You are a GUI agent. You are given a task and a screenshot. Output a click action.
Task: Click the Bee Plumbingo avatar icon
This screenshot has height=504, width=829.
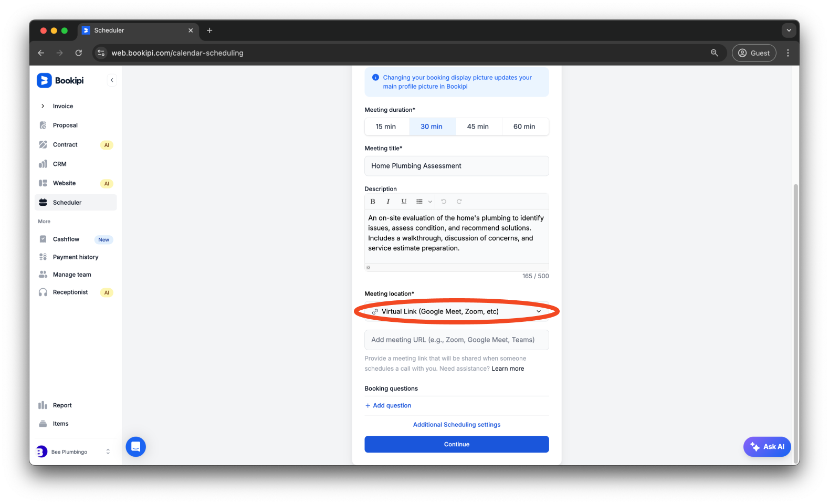41,451
